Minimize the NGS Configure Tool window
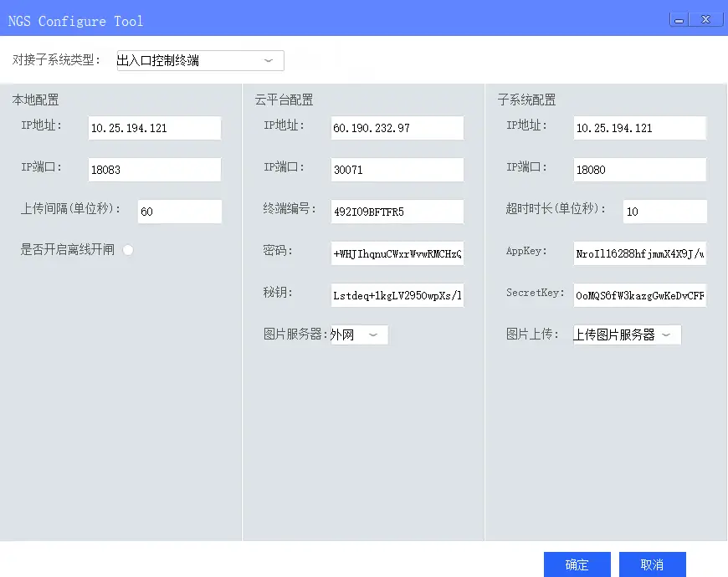728x577 pixels. pos(679,19)
